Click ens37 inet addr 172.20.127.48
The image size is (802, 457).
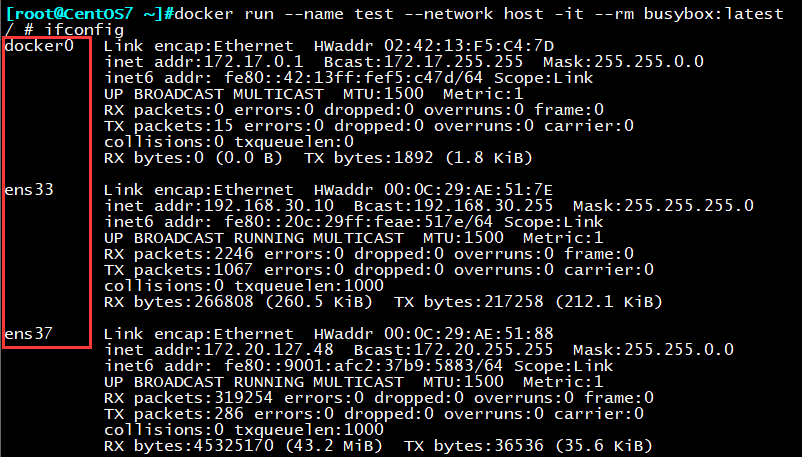coord(219,350)
